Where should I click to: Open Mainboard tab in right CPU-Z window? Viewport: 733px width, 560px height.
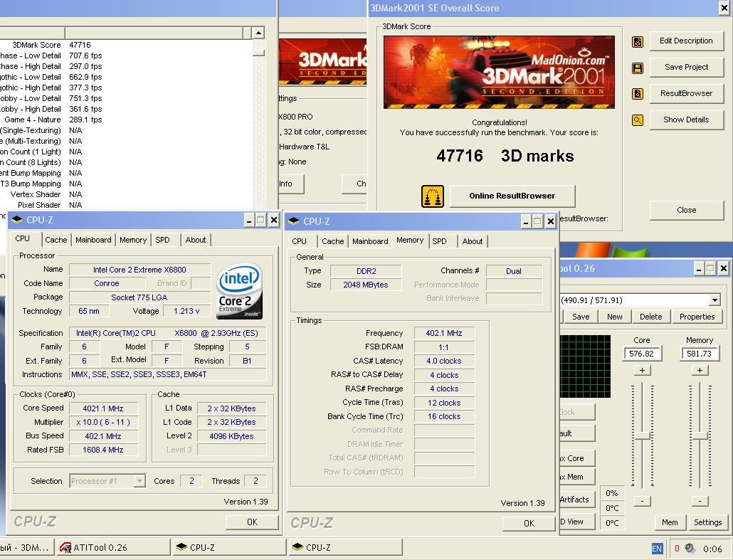tap(370, 241)
